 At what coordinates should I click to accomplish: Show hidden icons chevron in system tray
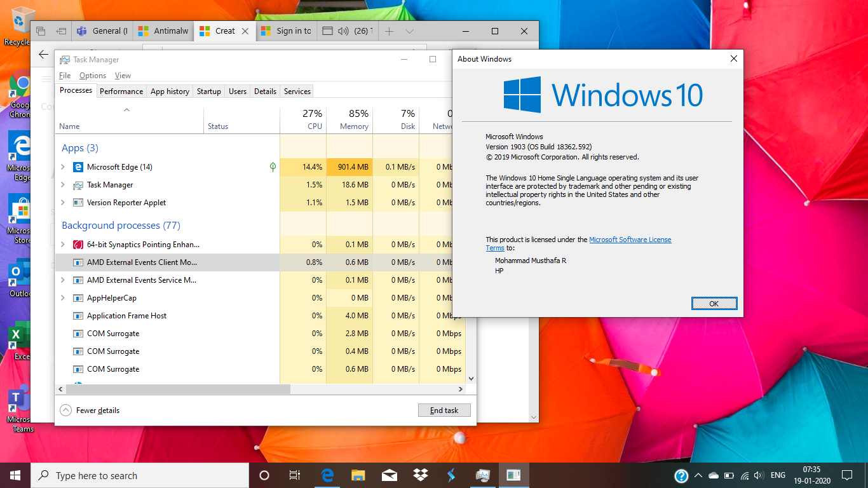coord(698,475)
